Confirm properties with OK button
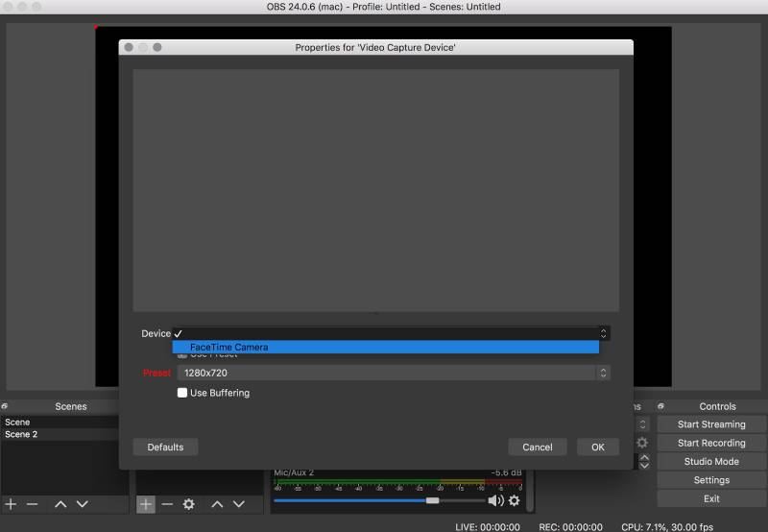Screen dimensions: 768x532 [x=597, y=447]
